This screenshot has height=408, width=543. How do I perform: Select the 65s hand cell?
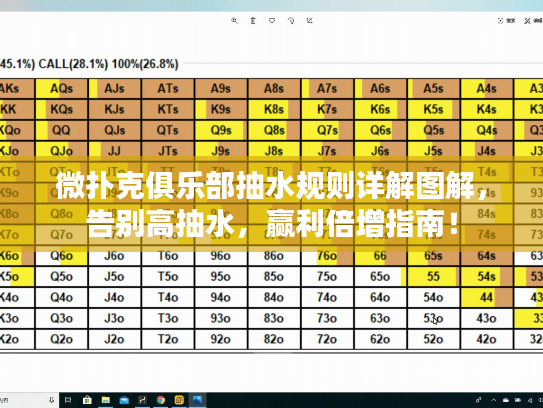click(434, 256)
